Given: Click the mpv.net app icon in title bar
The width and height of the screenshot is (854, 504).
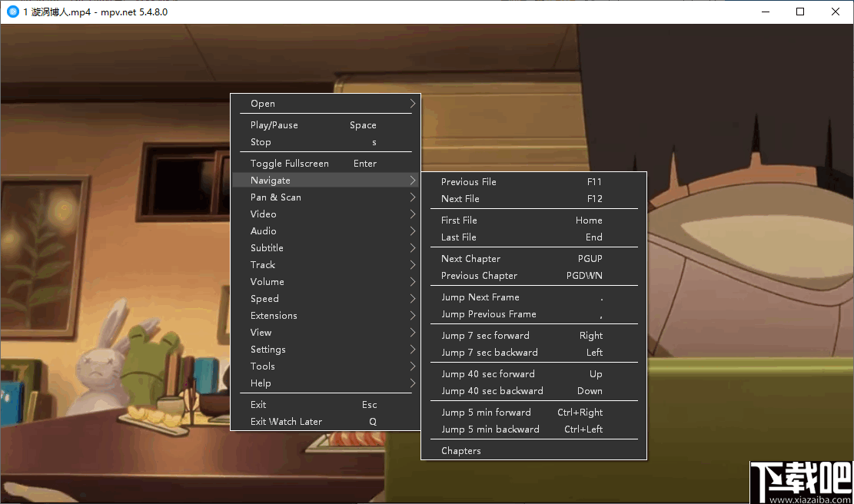Looking at the screenshot, I should [12, 12].
